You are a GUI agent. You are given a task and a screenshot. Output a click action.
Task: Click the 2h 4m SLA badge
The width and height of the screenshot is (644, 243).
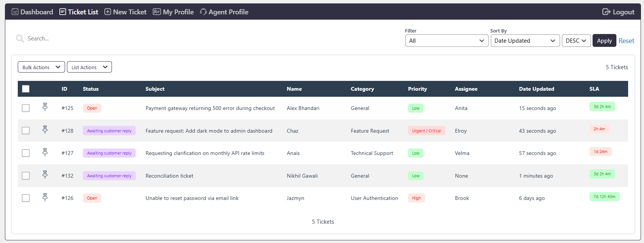(x=599, y=129)
